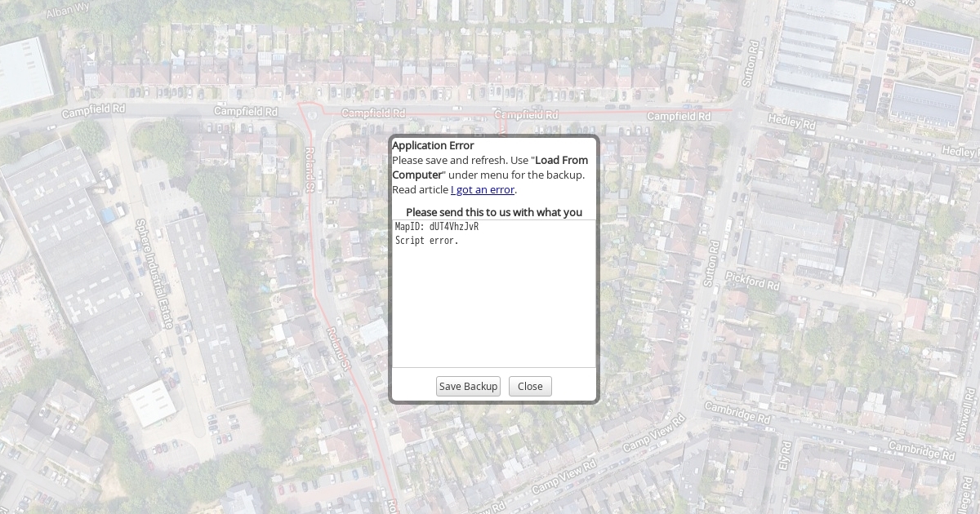Screen dimensions: 980x514
Task: Click the MapID line in error log
Action: (437, 227)
